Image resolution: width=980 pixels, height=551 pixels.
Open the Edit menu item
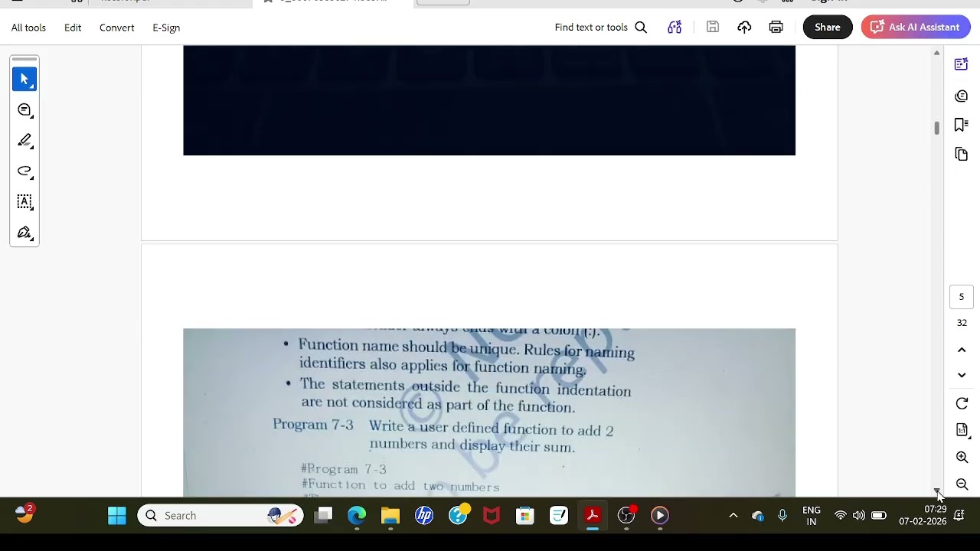click(73, 28)
